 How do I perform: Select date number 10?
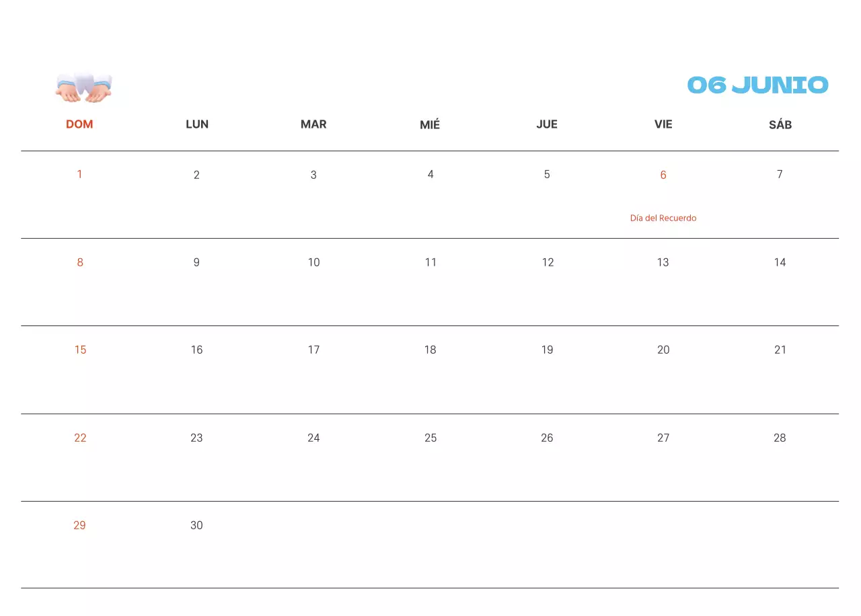pyautogui.click(x=313, y=262)
